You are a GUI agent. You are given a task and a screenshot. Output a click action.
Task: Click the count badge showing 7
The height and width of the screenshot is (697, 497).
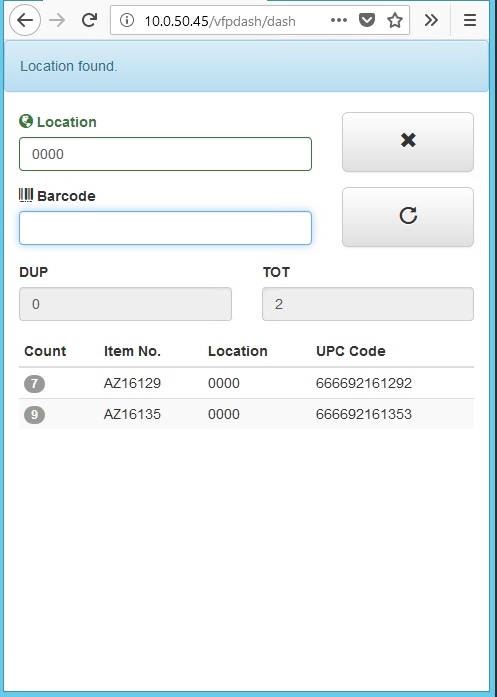[34, 384]
